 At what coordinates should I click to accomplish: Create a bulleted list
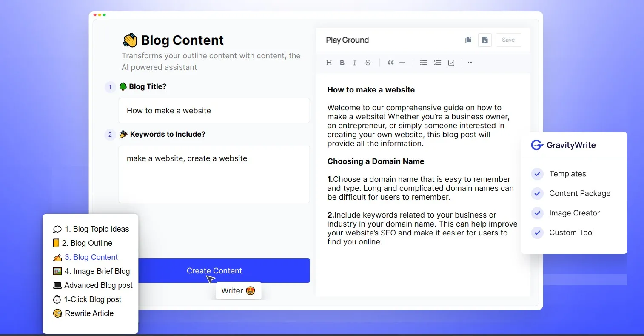click(x=423, y=63)
